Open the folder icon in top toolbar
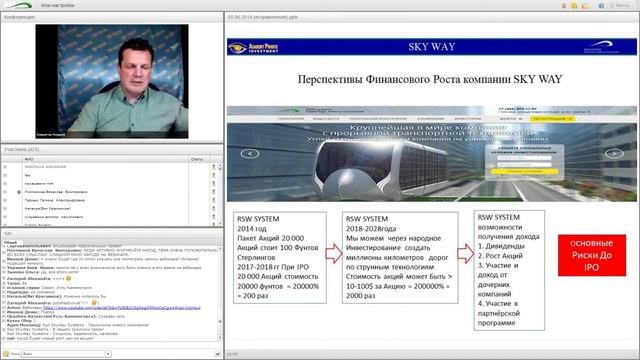This screenshot has width=640, height=360. click(x=585, y=6)
